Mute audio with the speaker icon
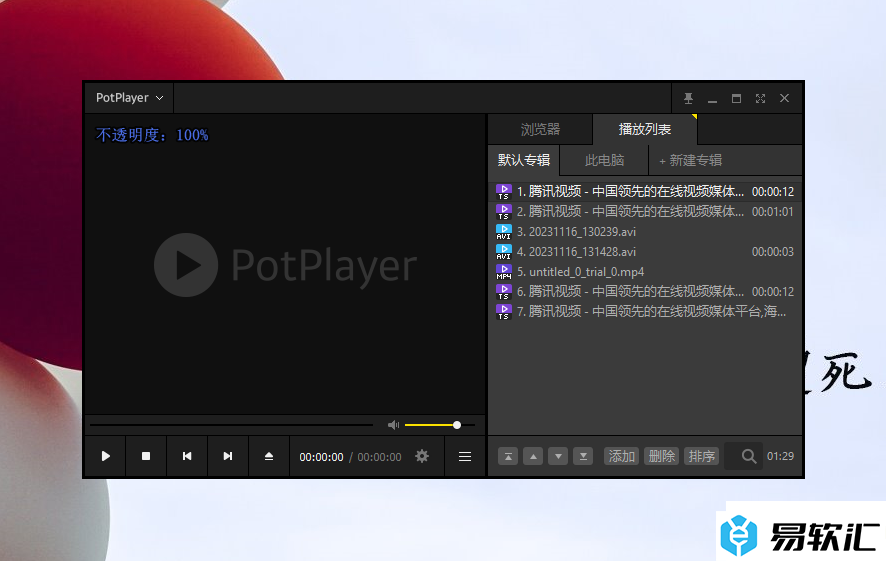886x561 pixels. click(x=393, y=425)
